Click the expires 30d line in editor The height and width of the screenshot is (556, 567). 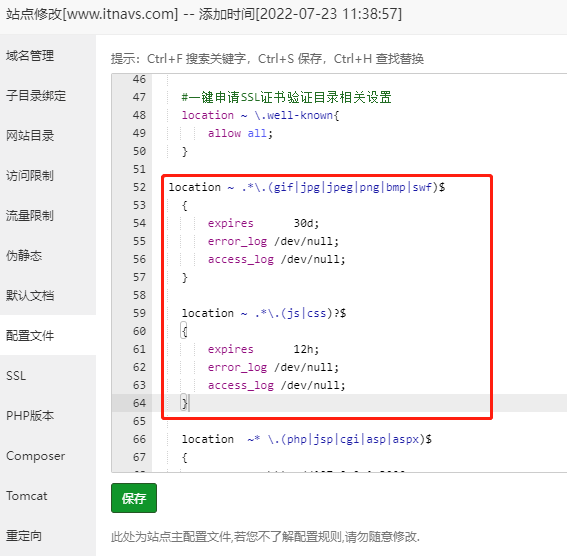tap(263, 223)
